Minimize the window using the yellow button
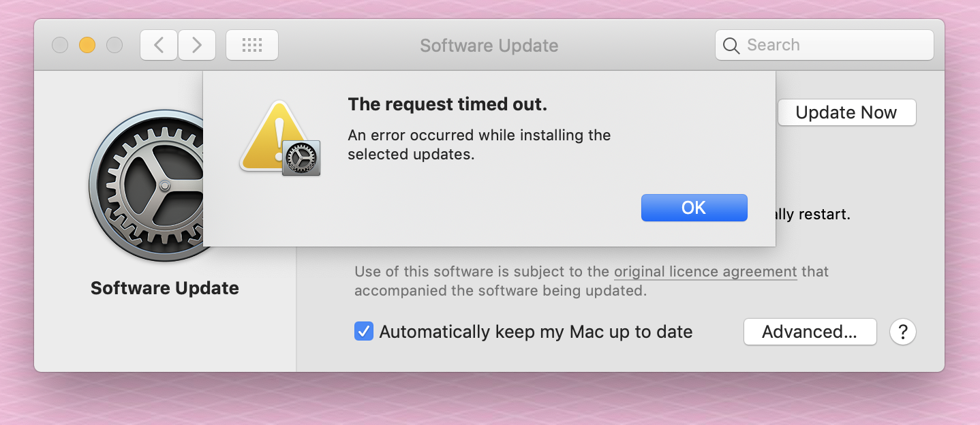This screenshot has height=425, width=980. [x=87, y=45]
